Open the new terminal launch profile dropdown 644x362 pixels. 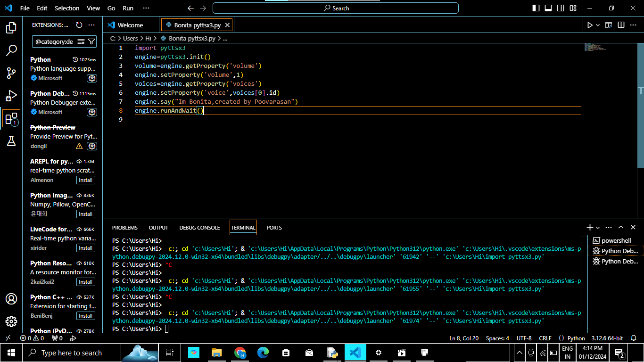pos(598,228)
